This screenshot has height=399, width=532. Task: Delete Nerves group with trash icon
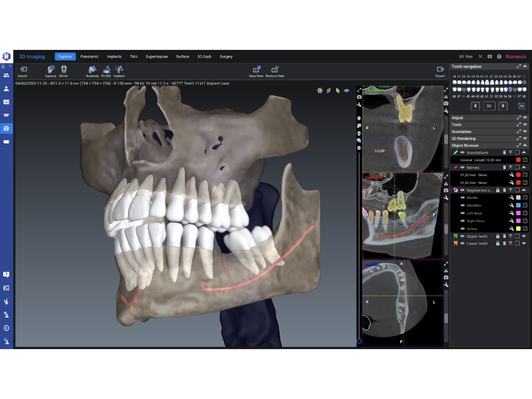(x=504, y=168)
